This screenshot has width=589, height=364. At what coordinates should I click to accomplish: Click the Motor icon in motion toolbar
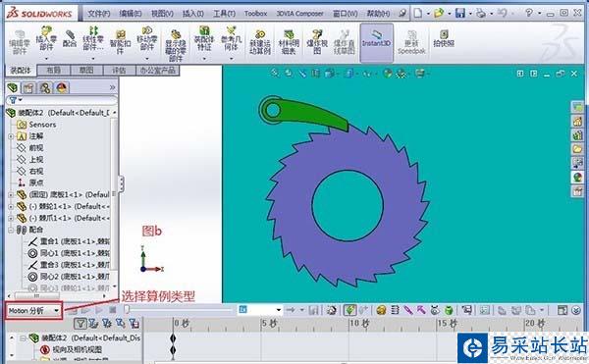[381, 310]
